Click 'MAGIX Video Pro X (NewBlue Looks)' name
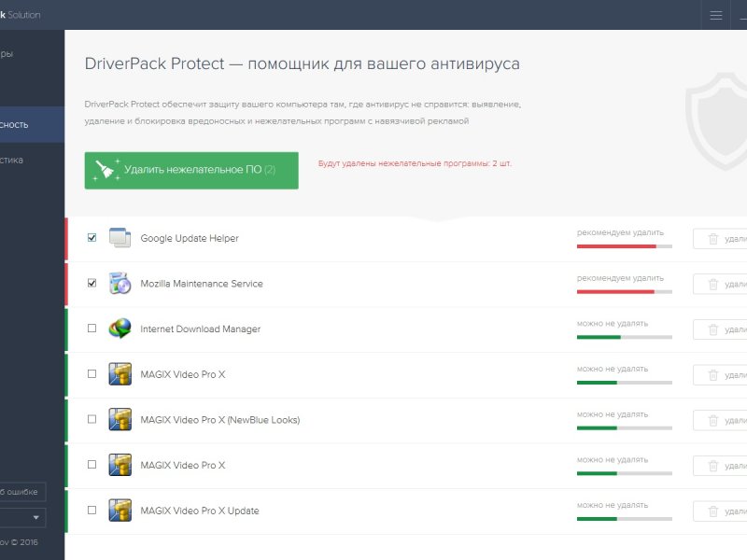 click(x=220, y=420)
